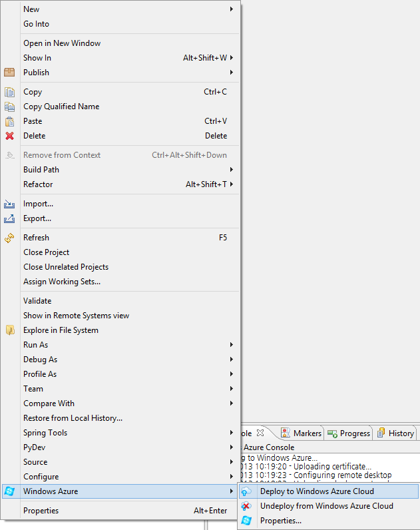Expand the Team submenu arrow
The height and width of the screenshot is (530, 420).
coord(232,389)
